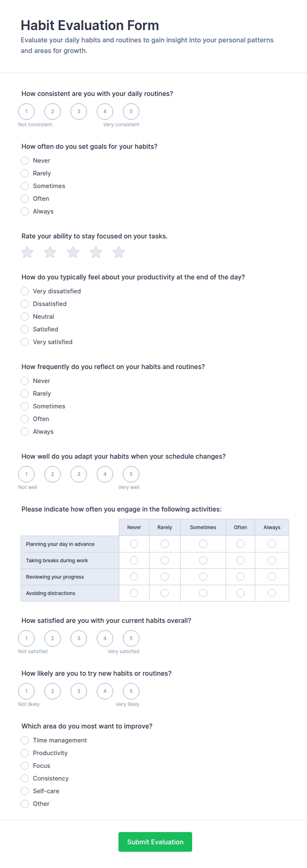
Task: Mark 'Often' for Planning your day in advance
Action: tap(240, 544)
